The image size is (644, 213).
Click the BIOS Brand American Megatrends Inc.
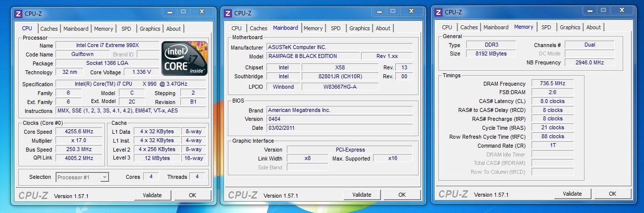click(x=339, y=110)
